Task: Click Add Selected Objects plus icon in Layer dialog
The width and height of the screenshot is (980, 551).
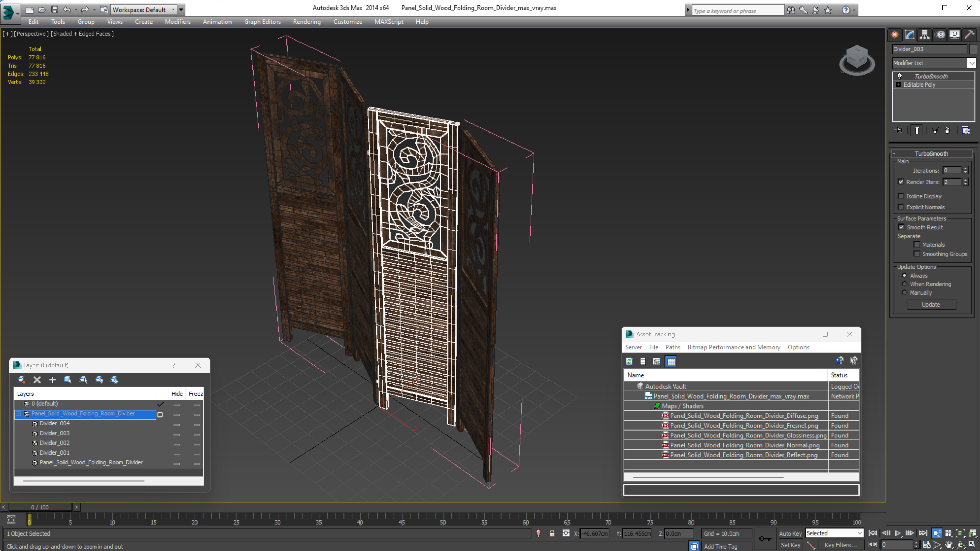Action: click(x=53, y=379)
